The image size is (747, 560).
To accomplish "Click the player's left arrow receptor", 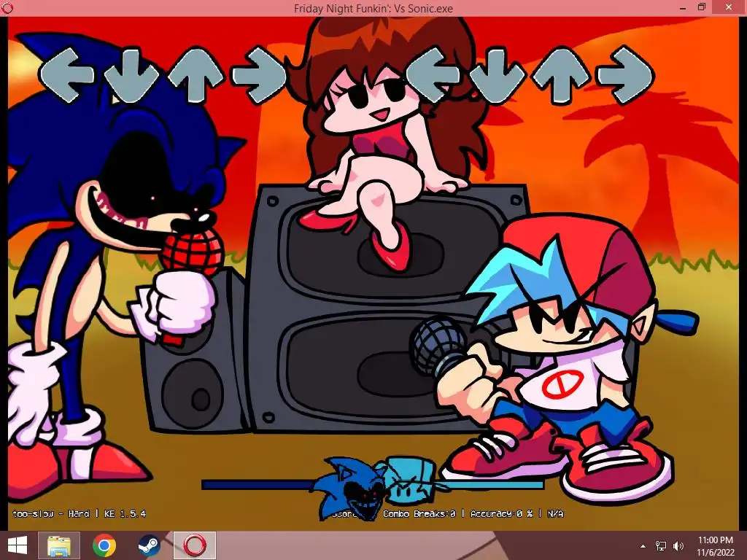I will (433, 75).
